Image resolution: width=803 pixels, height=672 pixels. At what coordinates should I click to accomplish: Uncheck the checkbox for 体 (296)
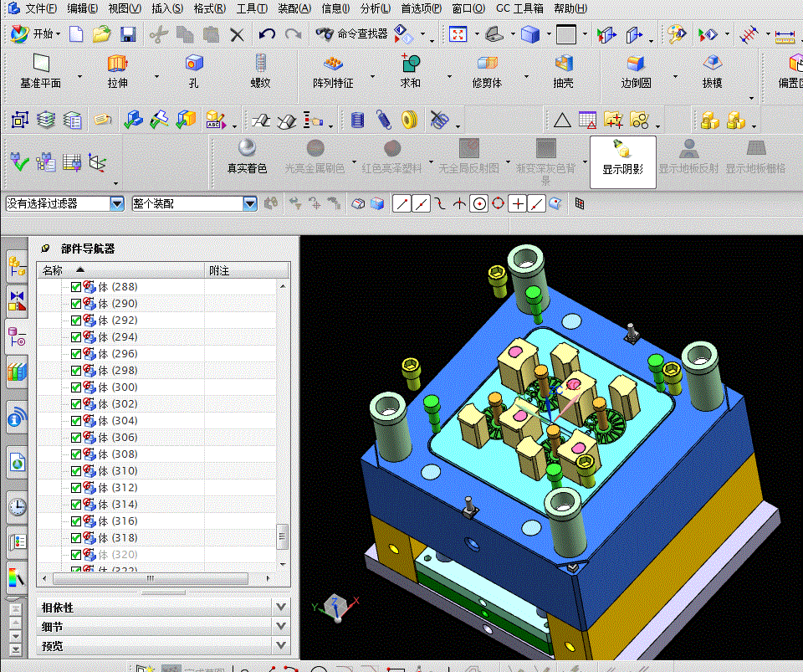(76, 354)
